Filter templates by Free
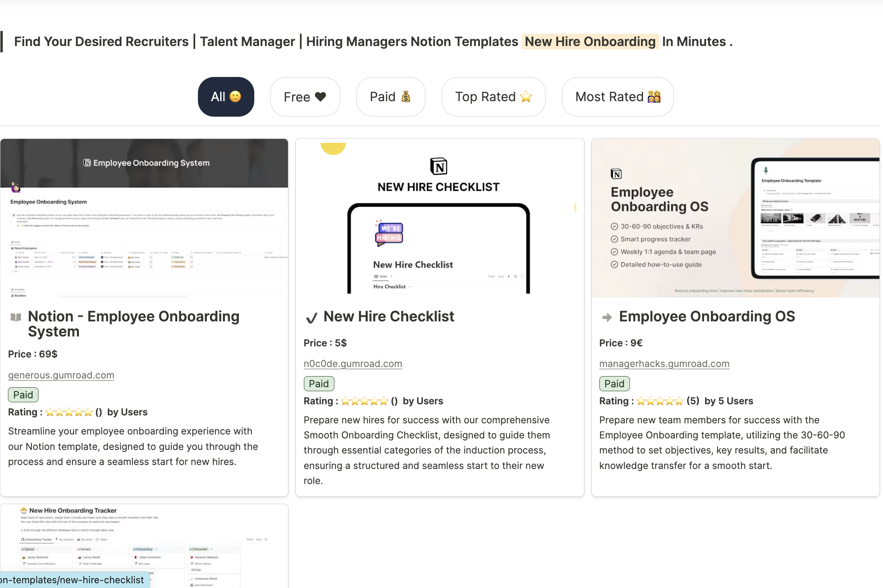Viewport: 883px width, 588px height. pos(305,97)
